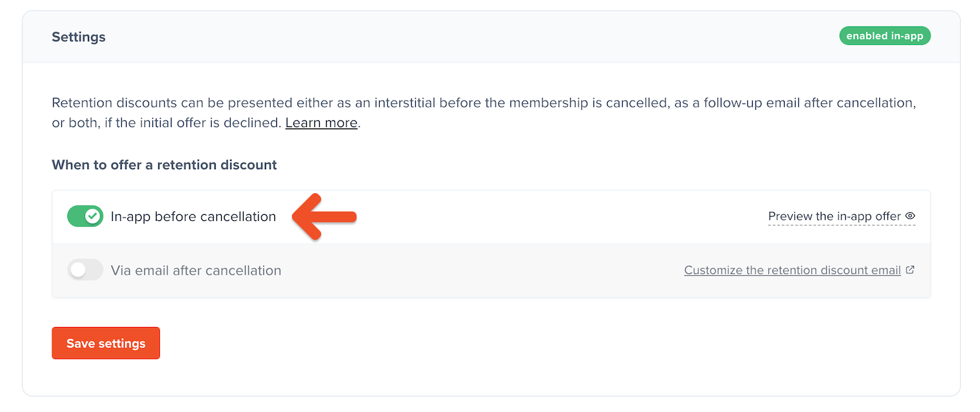Click the green checkmark inside the enabled toggle
Image resolution: width=980 pixels, height=412 pixels.
[92, 216]
